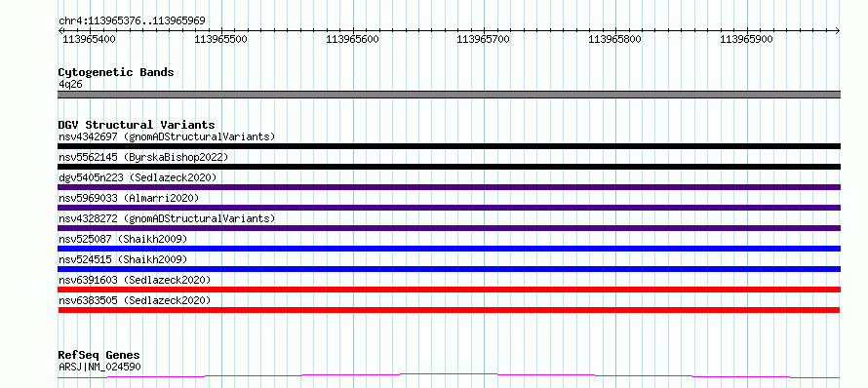868x388 pixels.
Task: Open variant label nsv525087 (Shaikh2009)
Action: click(123, 239)
